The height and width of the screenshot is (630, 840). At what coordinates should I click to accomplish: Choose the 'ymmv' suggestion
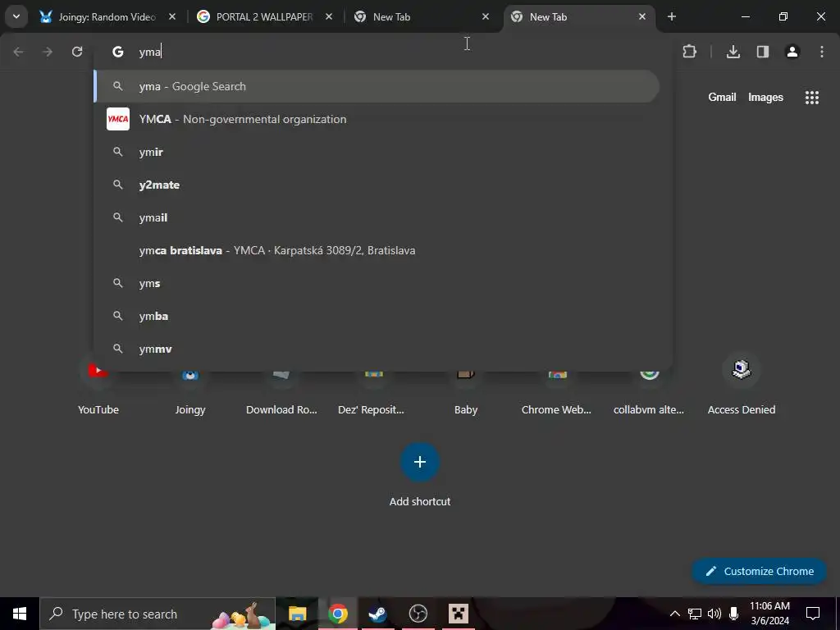(x=377, y=349)
